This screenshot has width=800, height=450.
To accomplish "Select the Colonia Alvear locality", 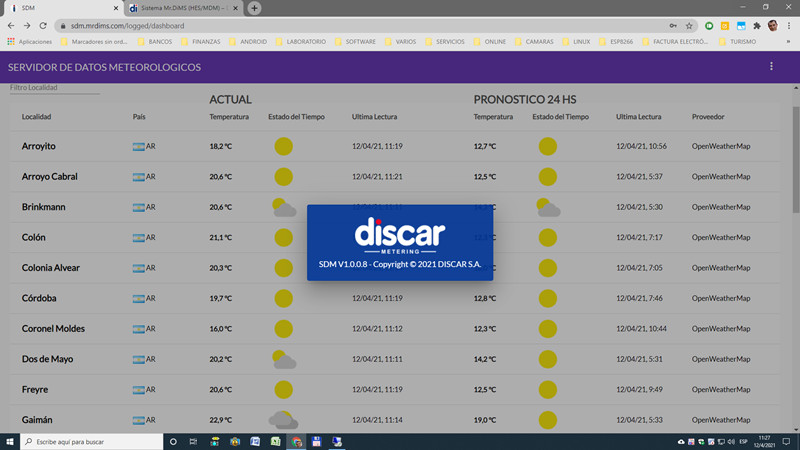I will tap(51, 268).
